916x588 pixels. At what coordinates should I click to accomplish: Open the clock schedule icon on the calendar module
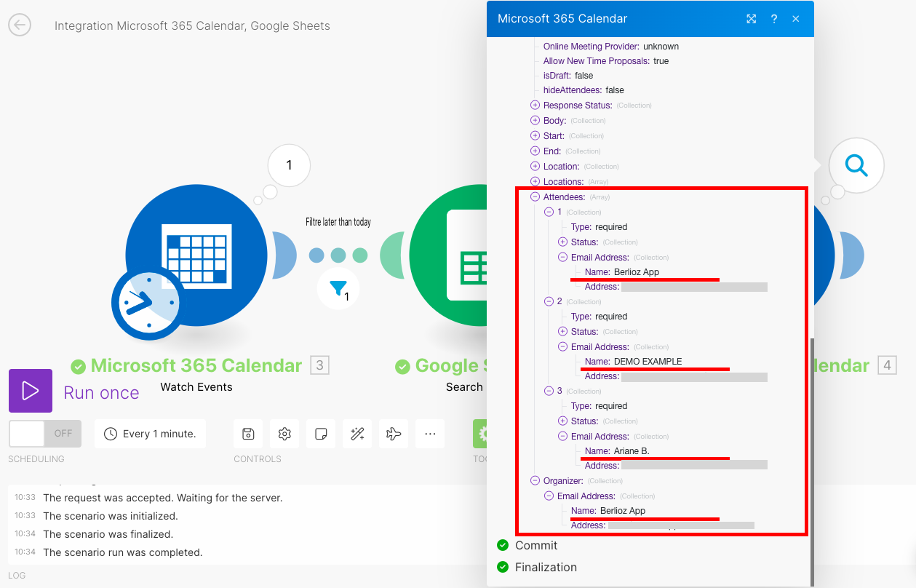tap(148, 303)
